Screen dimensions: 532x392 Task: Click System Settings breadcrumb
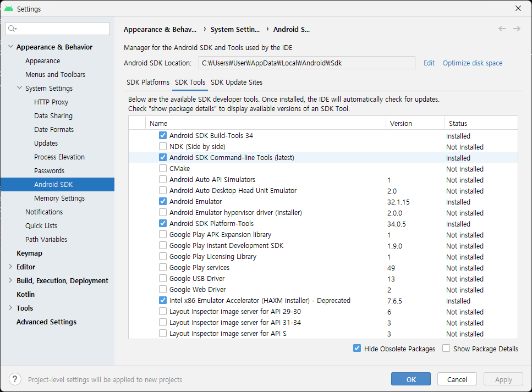(235, 30)
